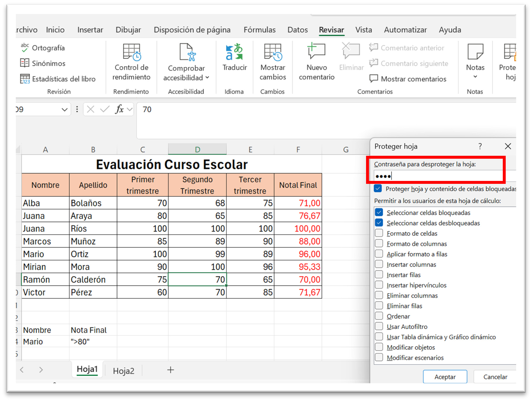The width and height of the screenshot is (532, 401).
Task: Click the Traducir translate icon
Action: click(235, 52)
